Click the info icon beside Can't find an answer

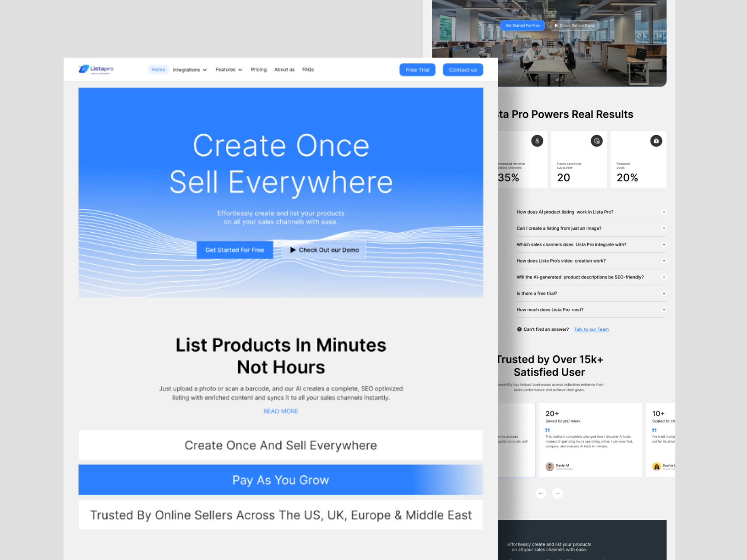pyautogui.click(x=519, y=329)
